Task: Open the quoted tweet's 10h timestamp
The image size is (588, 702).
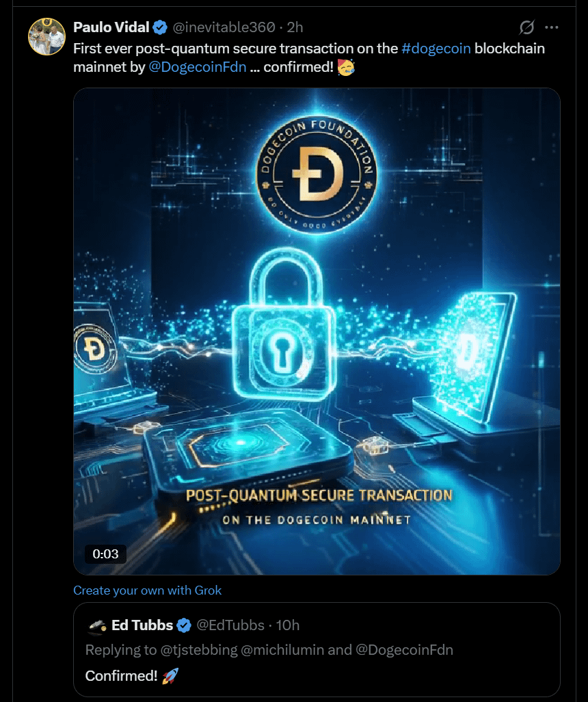Action: pos(287,625)
